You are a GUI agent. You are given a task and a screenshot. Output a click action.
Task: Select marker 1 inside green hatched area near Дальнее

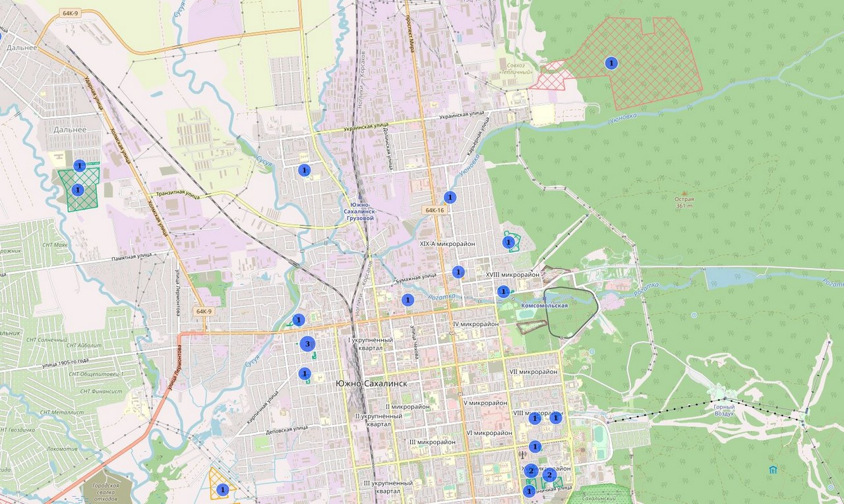point(77,190)
